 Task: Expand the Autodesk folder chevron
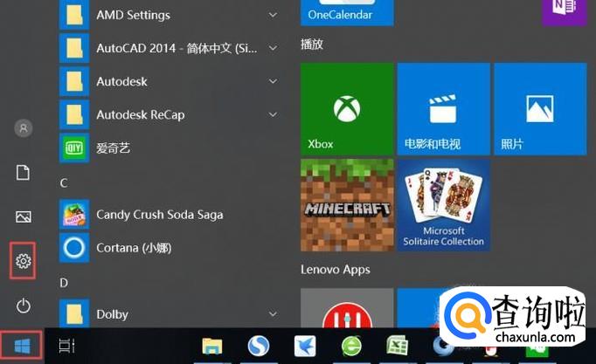point(273,81)
